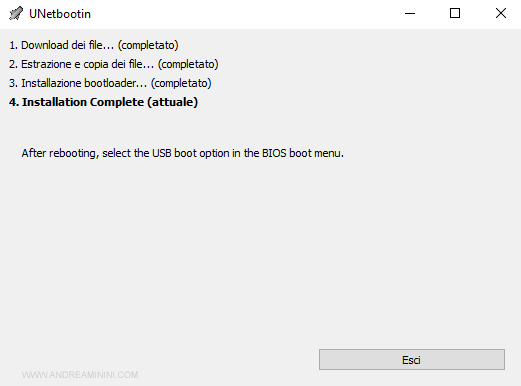The height and width of the screenshot is (386, 521).
Task: Select the 'Estrazione e copia dei file' step
Action: (x=114, y=64)
